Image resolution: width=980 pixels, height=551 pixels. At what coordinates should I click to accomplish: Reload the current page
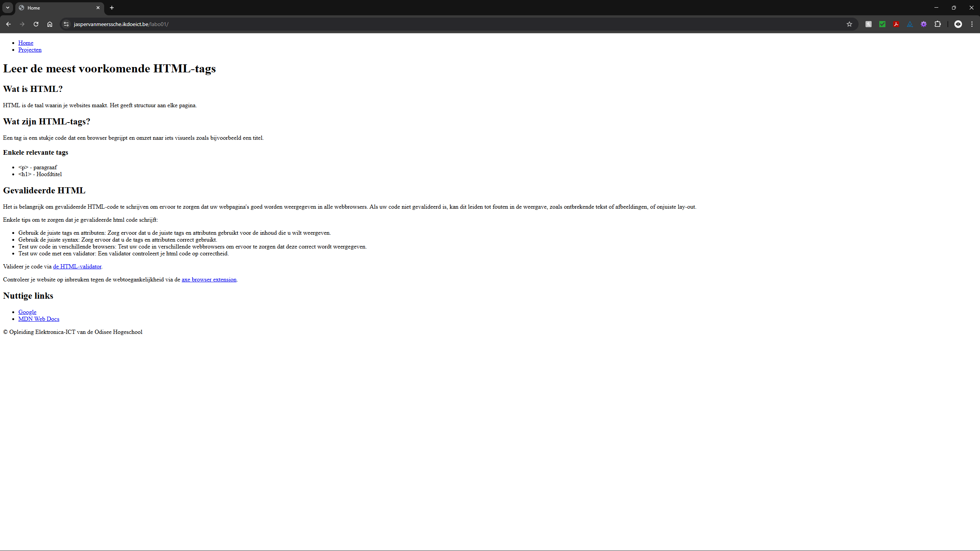pyautogui.click(x=36, y=24)
